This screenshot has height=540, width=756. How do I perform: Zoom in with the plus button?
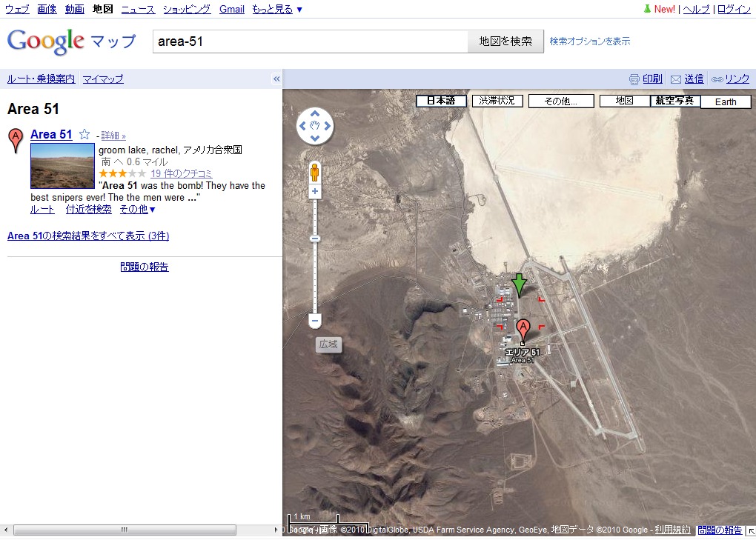pos(315,191)
